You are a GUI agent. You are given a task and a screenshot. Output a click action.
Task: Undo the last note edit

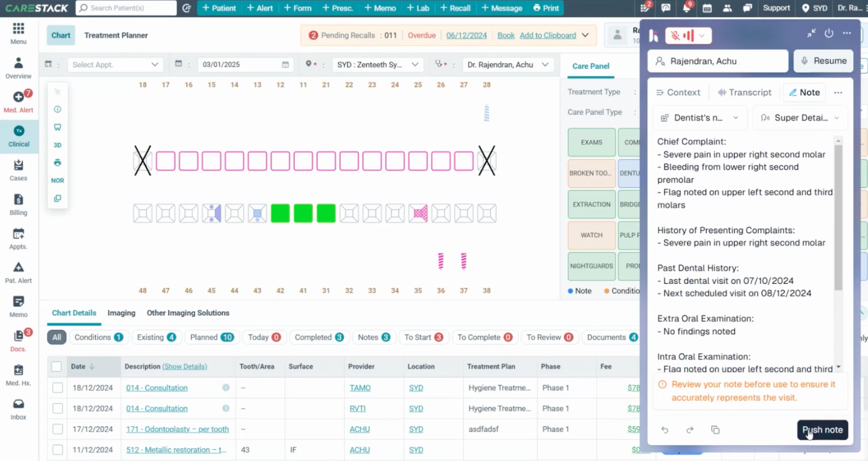pyautogui.click(x=665, y=430)
